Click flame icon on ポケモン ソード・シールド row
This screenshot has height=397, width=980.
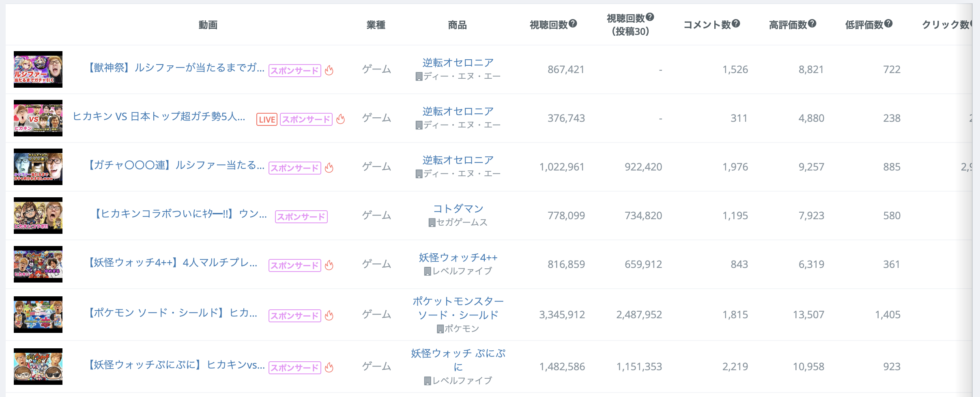(x=329, y=315)
